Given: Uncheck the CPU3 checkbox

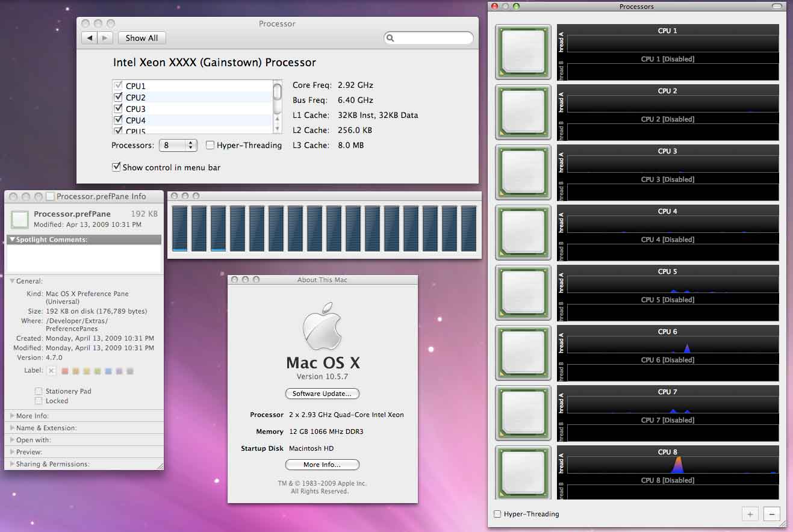Looking at the screenshot, I should pyautogui.click(x=118, y=109).
